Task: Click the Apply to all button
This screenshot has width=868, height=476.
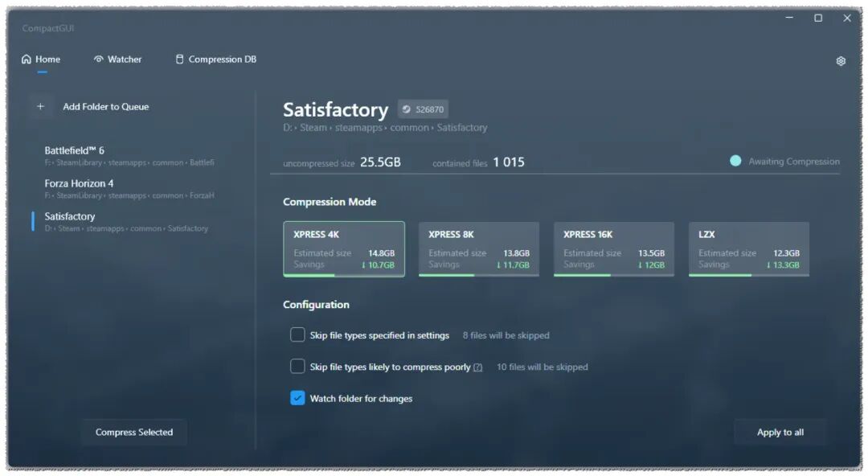Action: (x=780, y=433)
